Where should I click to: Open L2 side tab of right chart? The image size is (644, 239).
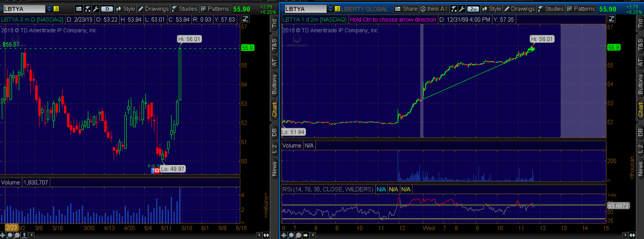click(640, 149)
